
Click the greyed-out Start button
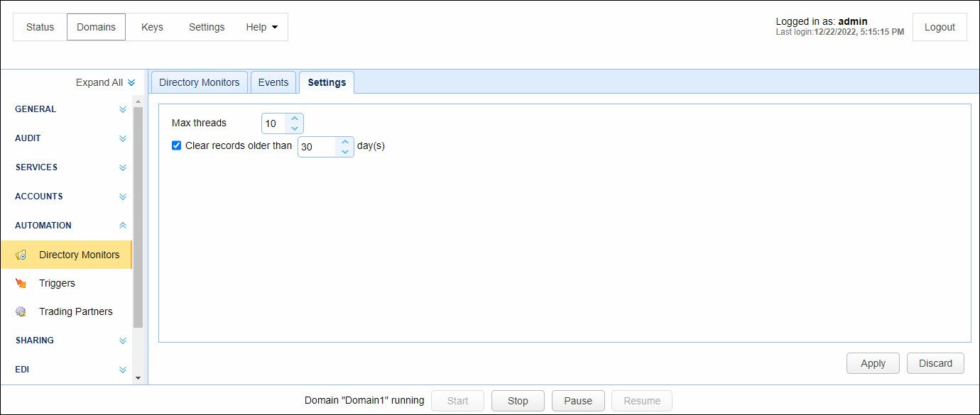tap(457, 401)
